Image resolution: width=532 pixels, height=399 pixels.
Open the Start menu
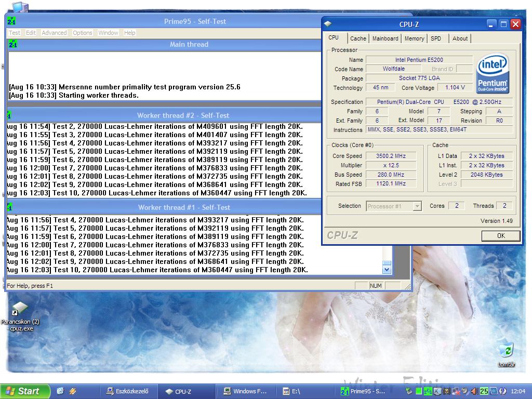point(24,391)
